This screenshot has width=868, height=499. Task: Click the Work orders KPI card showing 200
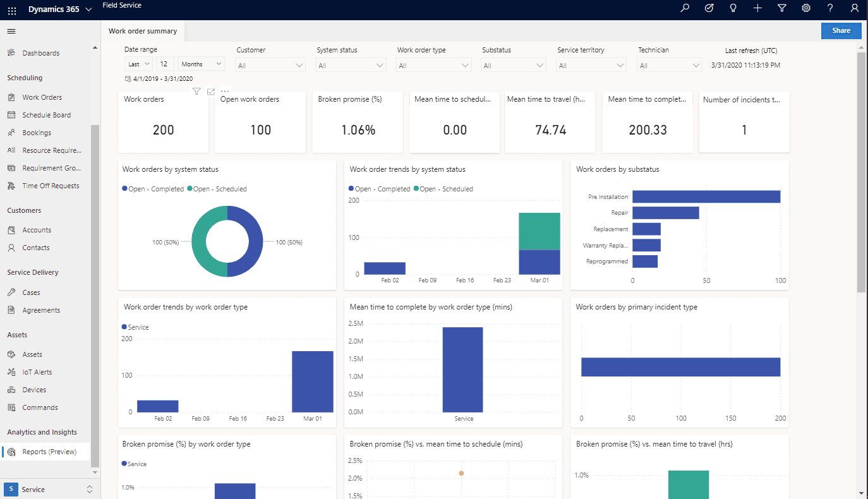point(163,123)
